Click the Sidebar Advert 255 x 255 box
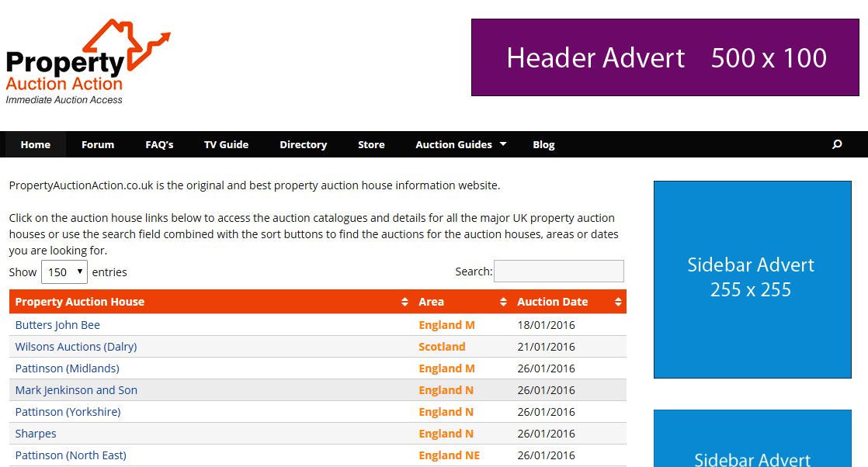Image resolution: width=868 pixels, height=467 pixels. pos(752,279)
